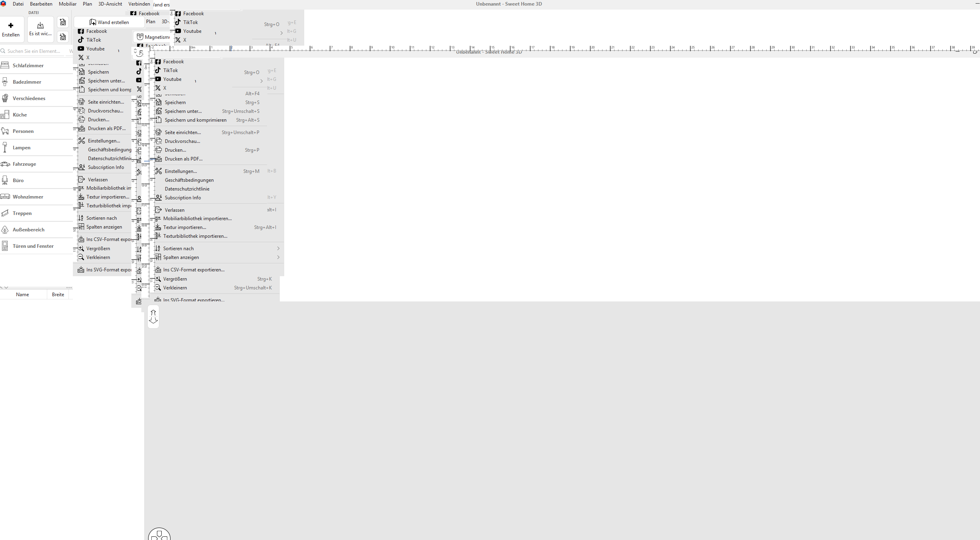Open the Türen und Fenster category
Screen dimensions: 980x540
click(33, 246)
